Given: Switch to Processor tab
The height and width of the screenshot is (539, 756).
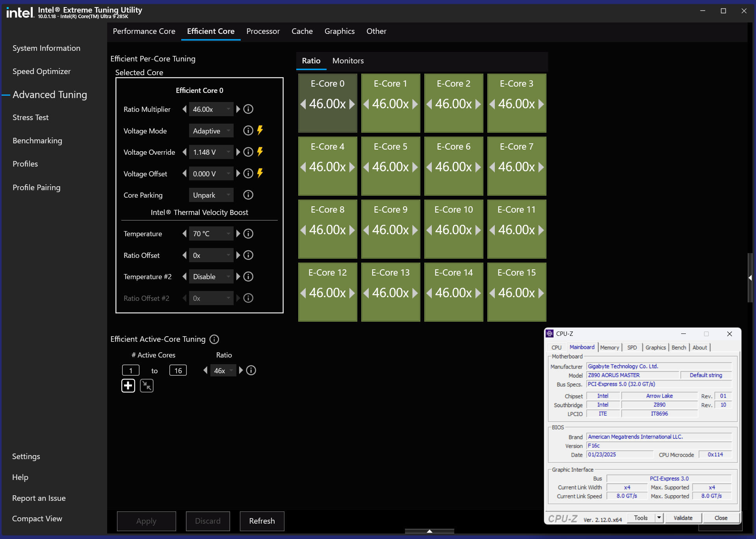Looking at the screenshot, I should pyautogui.click(x=263, y=31).
